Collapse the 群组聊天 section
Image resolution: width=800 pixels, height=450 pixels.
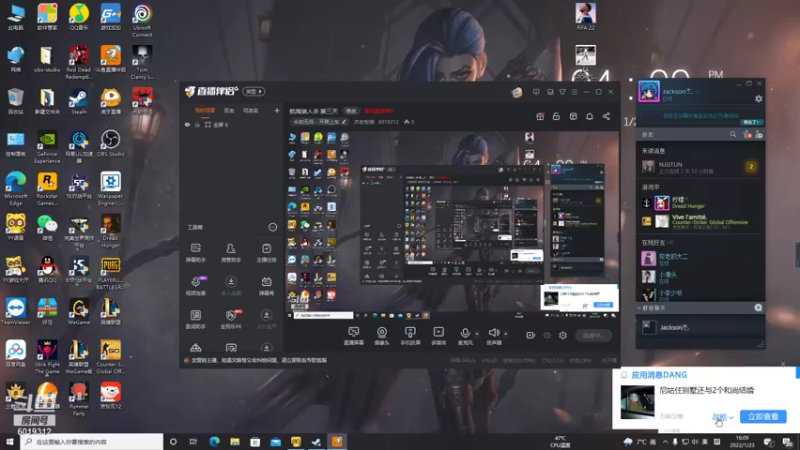pyautogui.click(x=639, y=308)
